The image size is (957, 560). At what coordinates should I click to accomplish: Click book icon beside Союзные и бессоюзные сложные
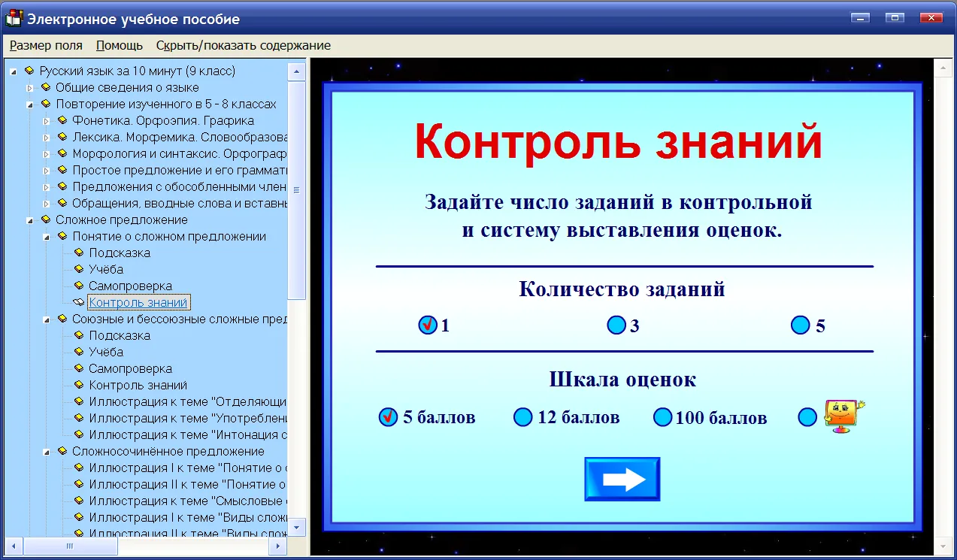(x=62, y=319)
